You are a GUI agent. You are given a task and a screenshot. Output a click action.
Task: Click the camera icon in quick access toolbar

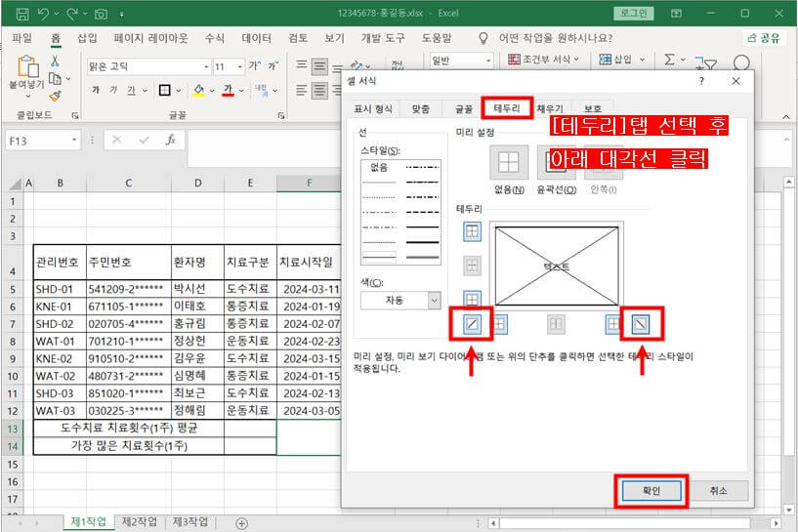(101, 15)
